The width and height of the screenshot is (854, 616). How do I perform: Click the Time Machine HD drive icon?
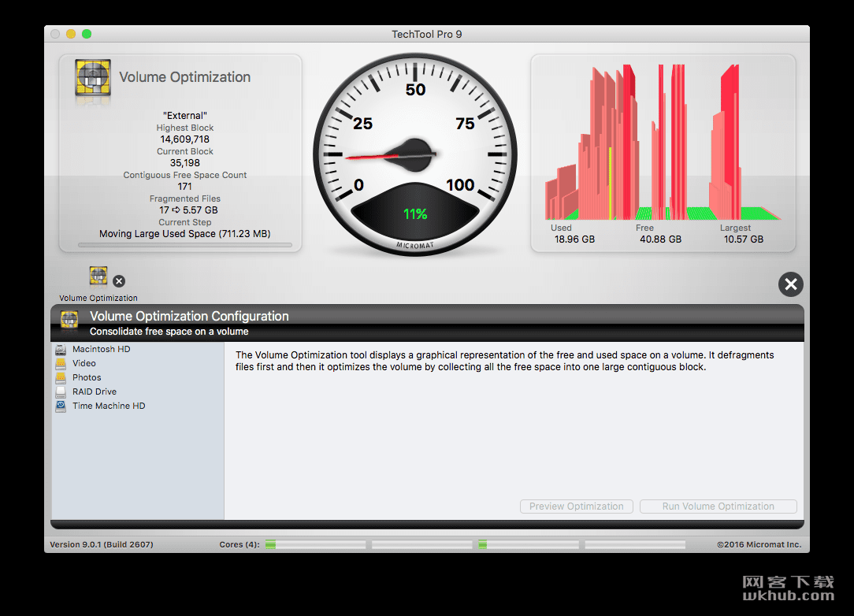coord(61,406)
